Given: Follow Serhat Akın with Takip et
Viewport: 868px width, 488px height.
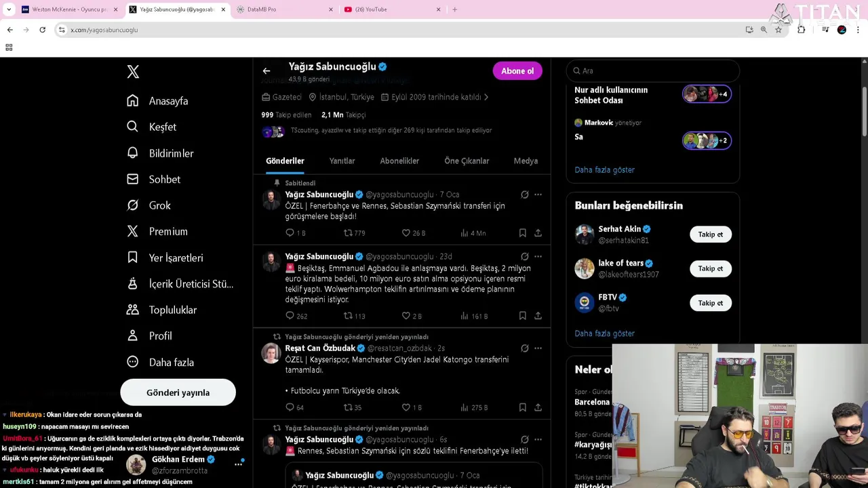Looking at the screenshot, I should tap(711, 235).
